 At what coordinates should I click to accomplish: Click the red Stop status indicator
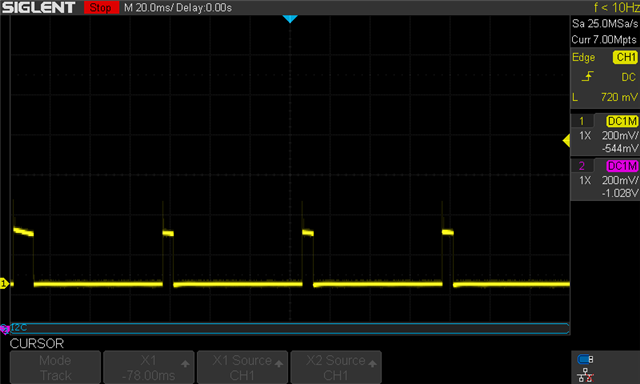101,7
